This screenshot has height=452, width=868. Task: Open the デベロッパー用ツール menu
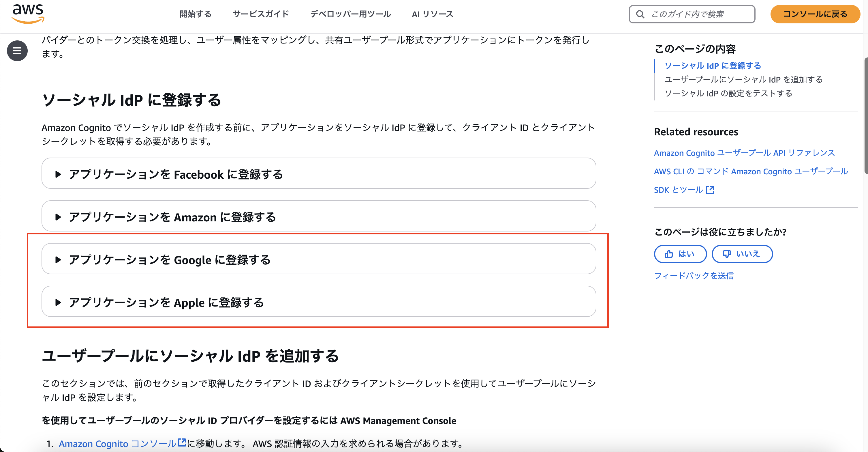(x=350, y=14)
